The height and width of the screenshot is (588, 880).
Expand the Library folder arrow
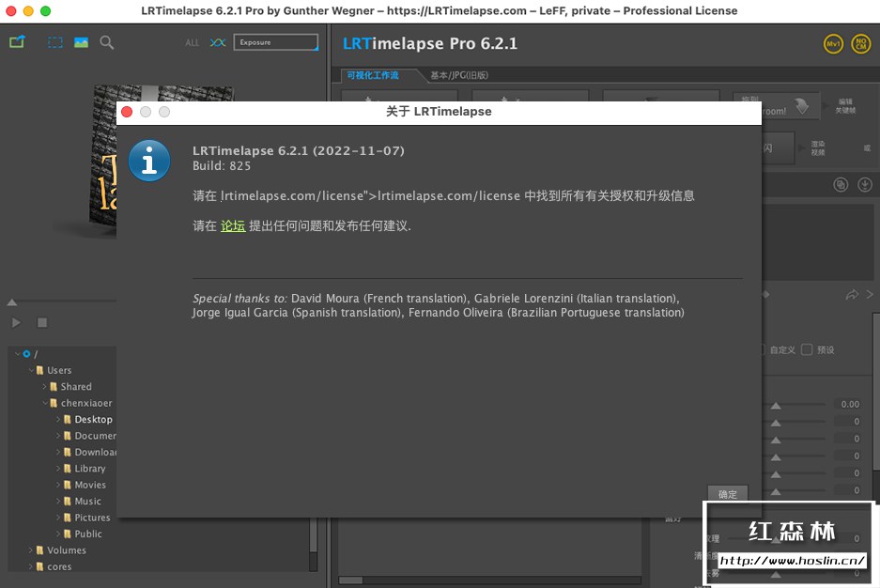click(58, 469)
